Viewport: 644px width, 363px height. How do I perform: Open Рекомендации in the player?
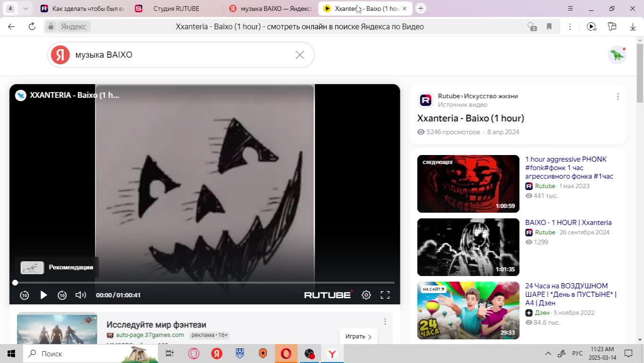(x=57, y=268)
